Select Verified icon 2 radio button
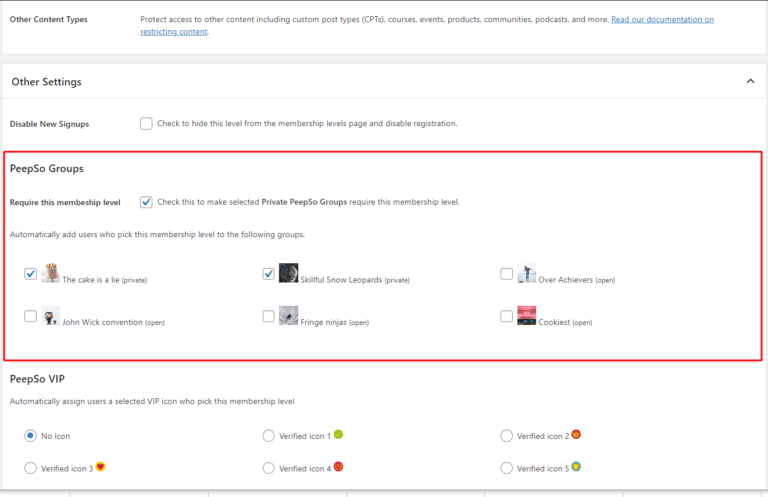 (507, 436)
